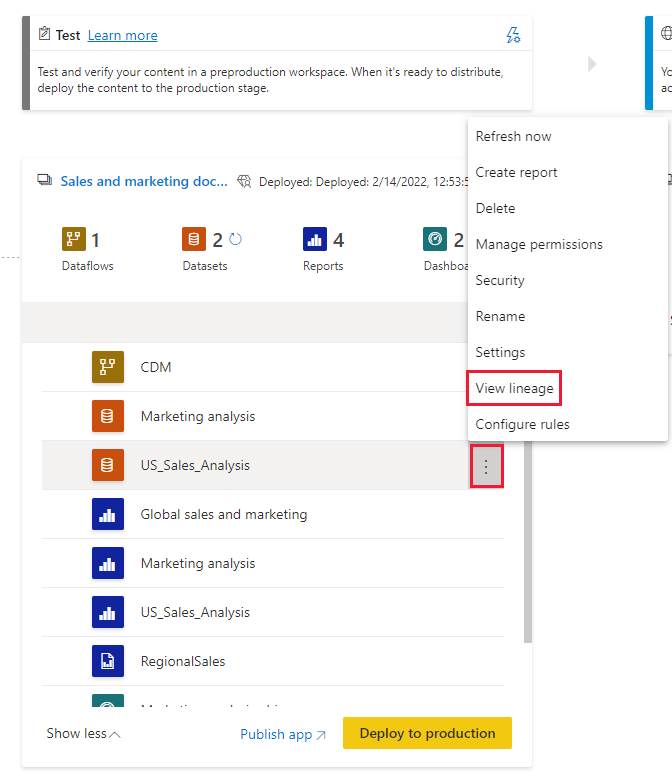The image size is (672, 777).
Task: Click the arrow between the Test and Production stages
Action: 592,64
